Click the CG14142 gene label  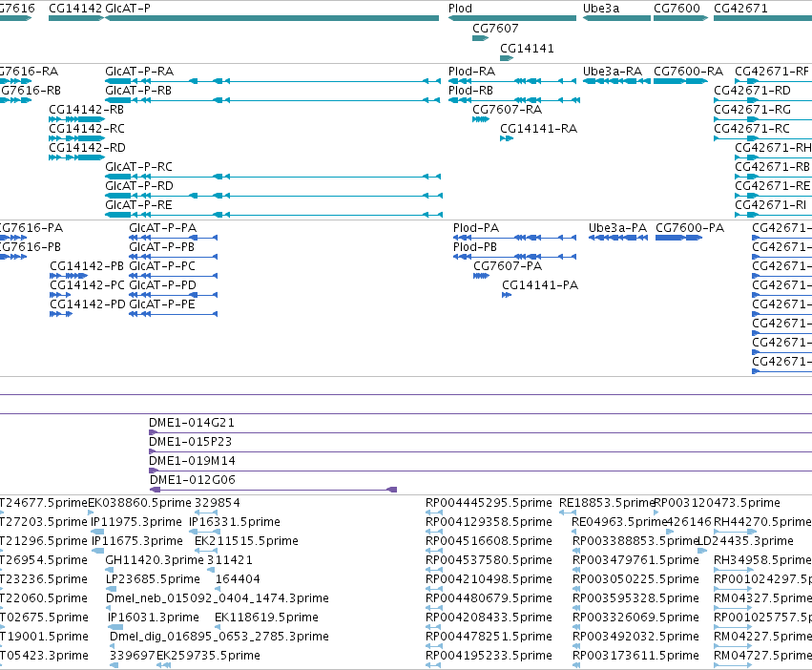point(75,9)
